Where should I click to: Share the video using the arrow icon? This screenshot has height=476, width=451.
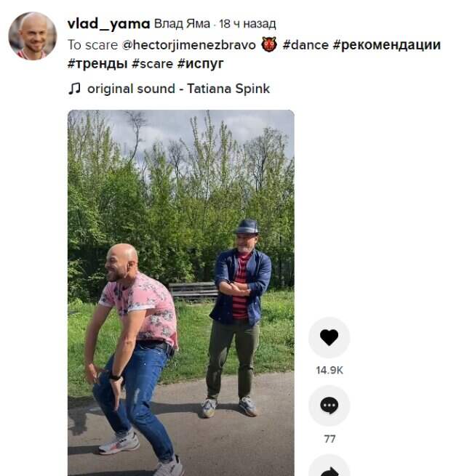329,467
